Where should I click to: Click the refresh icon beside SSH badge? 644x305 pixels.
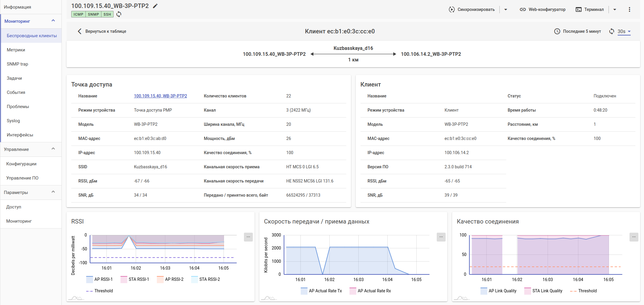119,14
